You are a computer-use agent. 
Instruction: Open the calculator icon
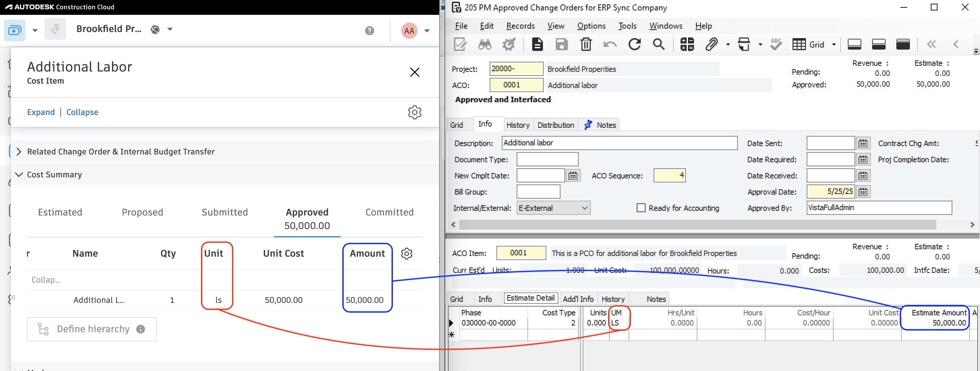[687, 45]
